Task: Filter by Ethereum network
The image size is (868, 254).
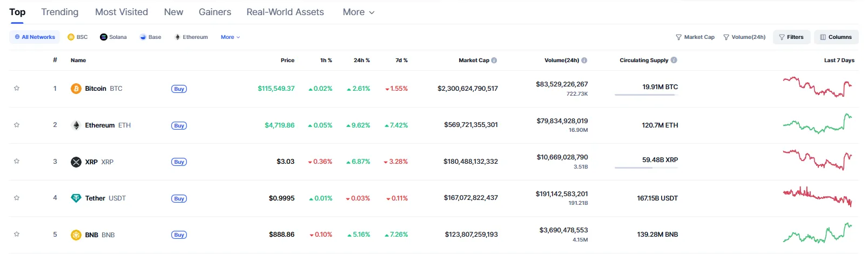Action: [191, 37]
